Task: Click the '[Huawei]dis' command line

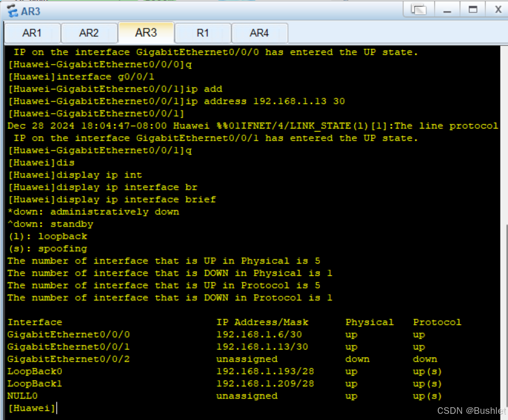Action: click(x=41, y=163)
